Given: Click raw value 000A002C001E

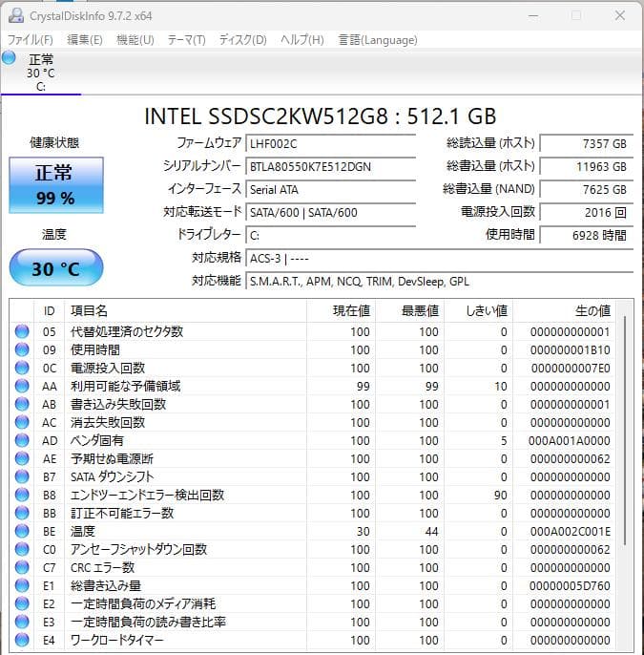Looking at the screenshot, I should point(571,531).
